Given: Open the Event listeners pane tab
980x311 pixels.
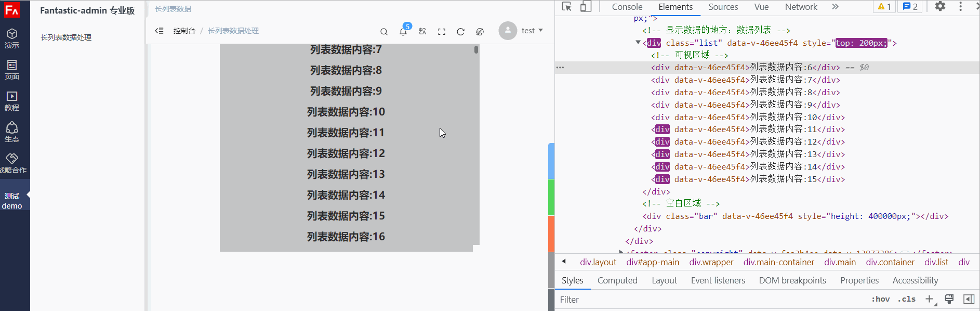Looking at the screenshot, I should click(718, 280).
